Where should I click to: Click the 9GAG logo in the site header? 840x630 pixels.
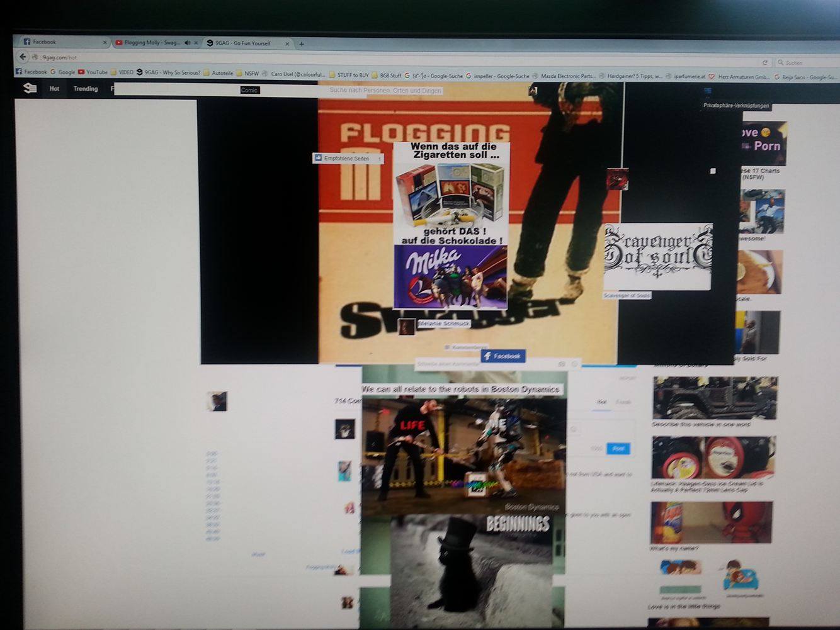point(30,88)
